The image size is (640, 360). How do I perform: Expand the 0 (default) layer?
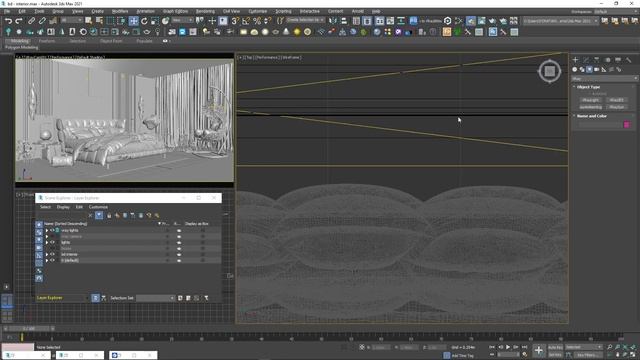(x=47, y=260)
